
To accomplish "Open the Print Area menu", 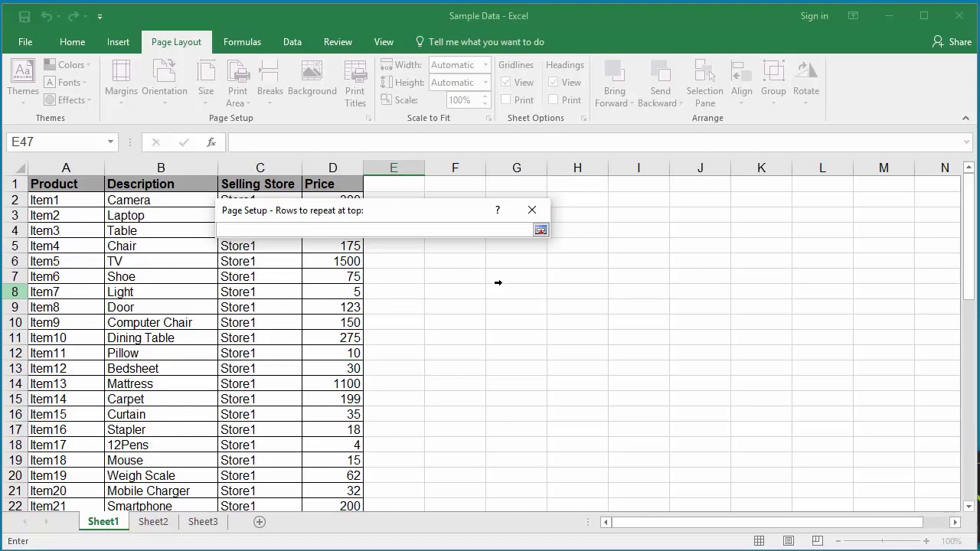I will [x=238, y=83].
